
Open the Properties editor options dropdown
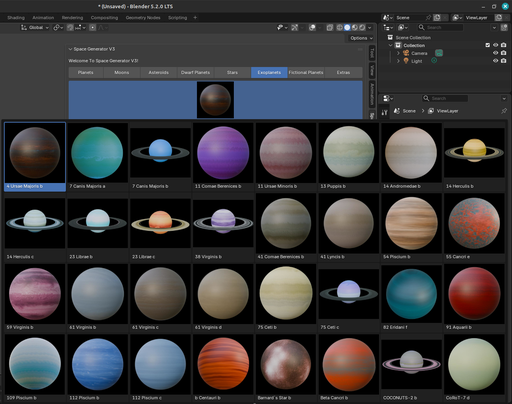tap(504, 98)
